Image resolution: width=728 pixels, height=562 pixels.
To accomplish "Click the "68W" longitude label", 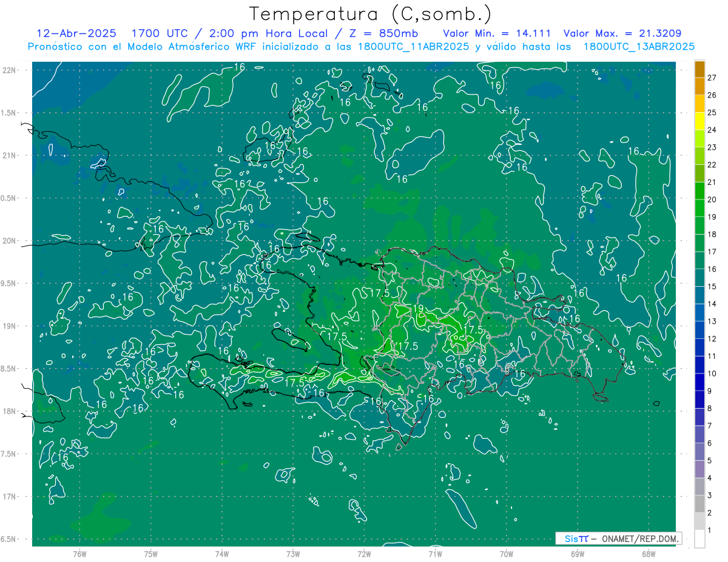I will coord(649,554).
